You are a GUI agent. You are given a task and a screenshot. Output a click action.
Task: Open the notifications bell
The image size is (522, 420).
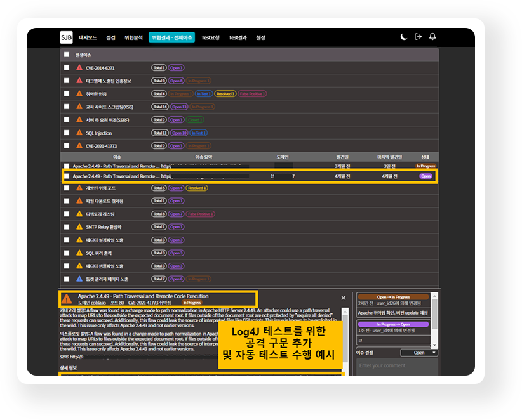tap(432, 37)
